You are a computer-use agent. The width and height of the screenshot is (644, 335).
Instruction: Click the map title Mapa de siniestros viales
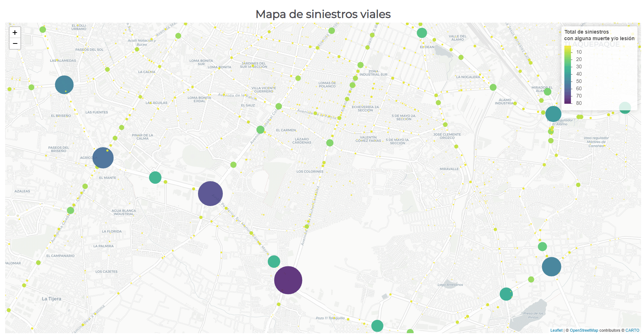(323, 14)
